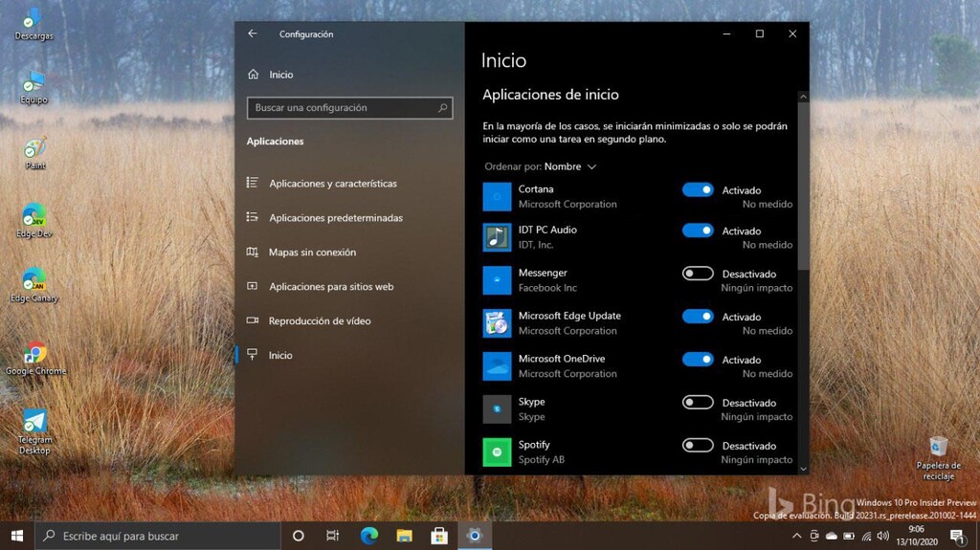This screenshot has width=980, height=550.
Task: Click Settings gear on taskbar
Action: (x=475, y=536)
